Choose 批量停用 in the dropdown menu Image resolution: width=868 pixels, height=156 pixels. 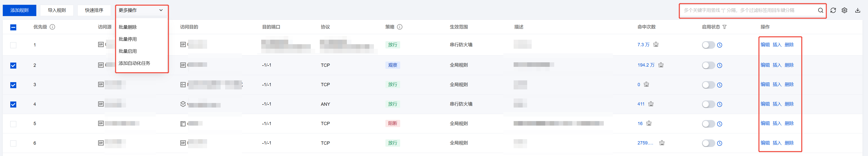pos(128,39)
